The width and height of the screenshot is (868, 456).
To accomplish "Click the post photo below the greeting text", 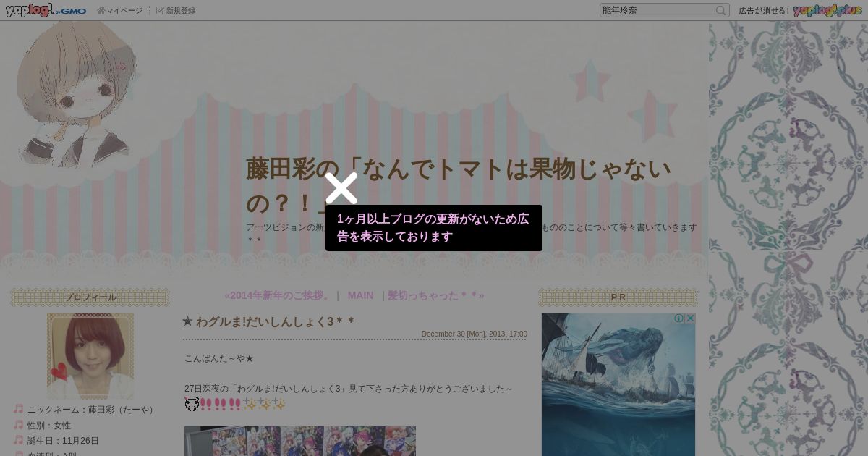I will coord(300,441).
